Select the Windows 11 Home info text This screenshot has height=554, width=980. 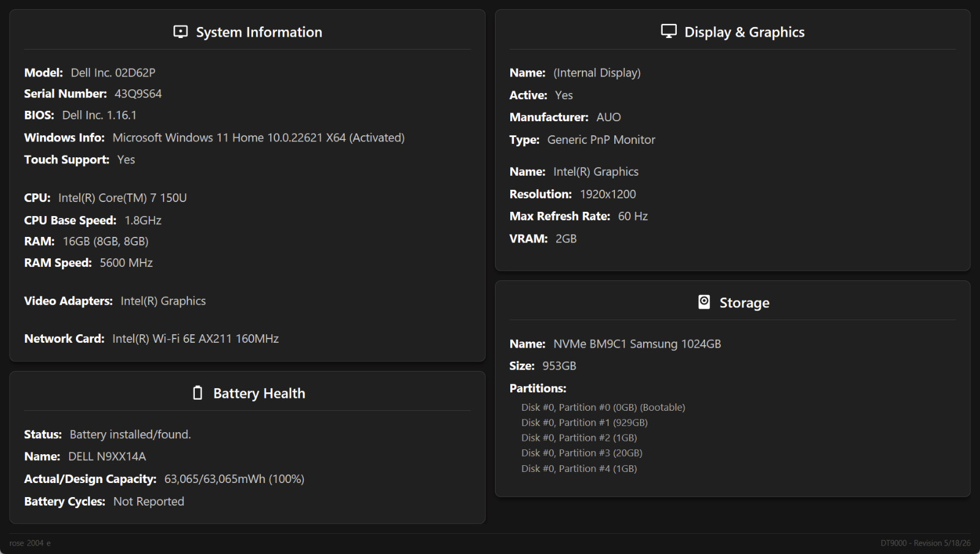point(258,138)
